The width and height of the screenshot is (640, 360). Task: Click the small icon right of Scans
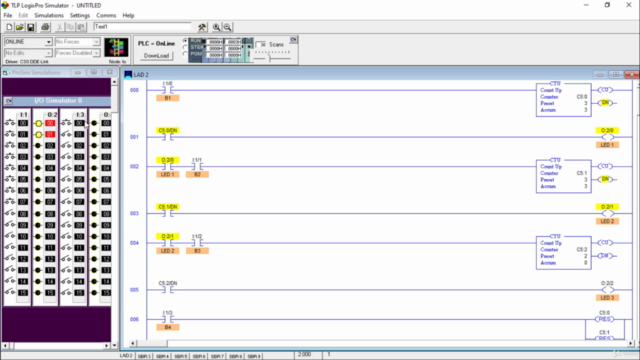click(x=293, y=40)
